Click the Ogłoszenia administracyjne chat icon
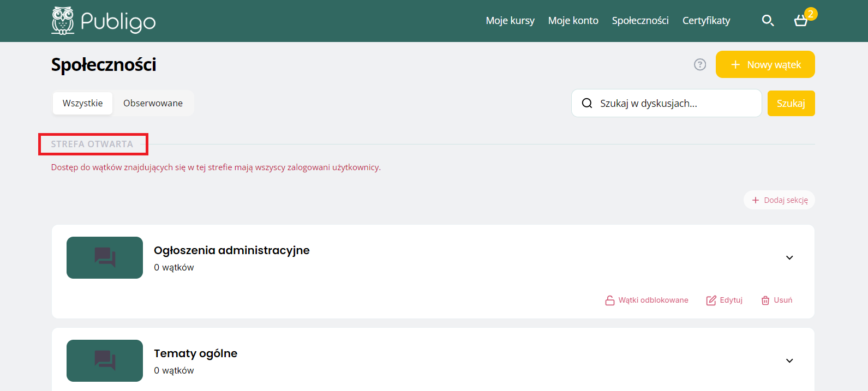The image size is (868, 391). pos(105,257)
